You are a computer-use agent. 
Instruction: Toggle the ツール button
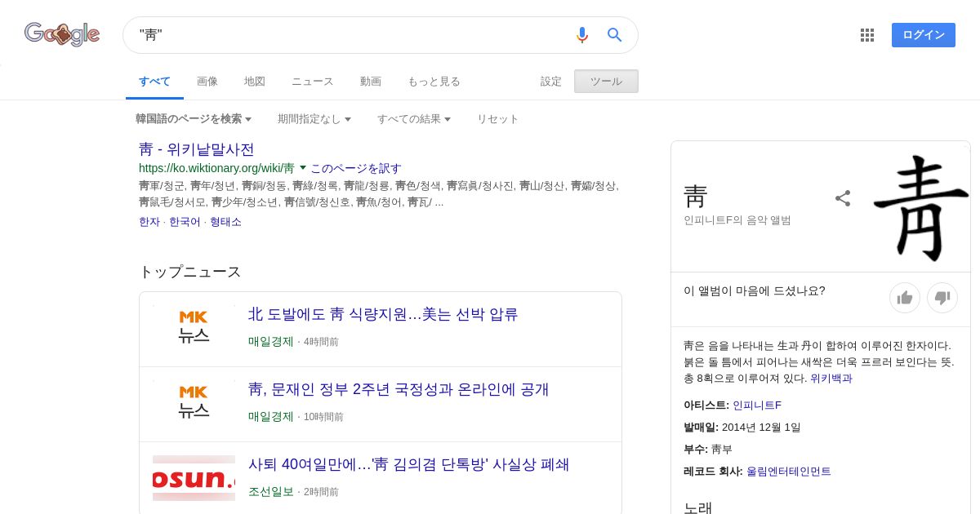pos(606,82)
